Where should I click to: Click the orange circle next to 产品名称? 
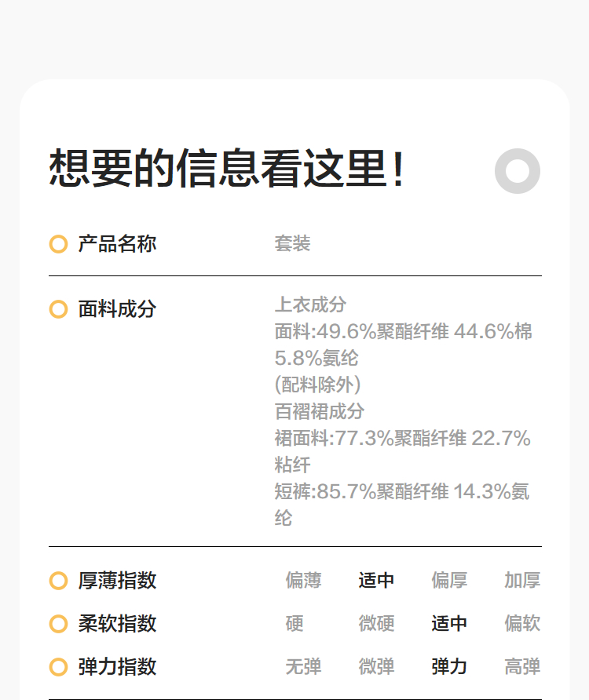coord(58,244)
